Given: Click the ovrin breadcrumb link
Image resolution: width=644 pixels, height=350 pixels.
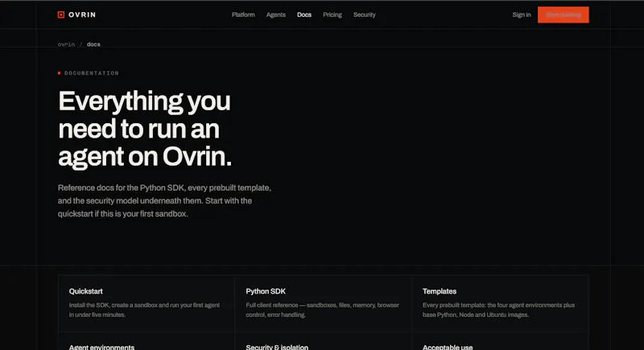Looking at the screenshot, I should [66, 44].
